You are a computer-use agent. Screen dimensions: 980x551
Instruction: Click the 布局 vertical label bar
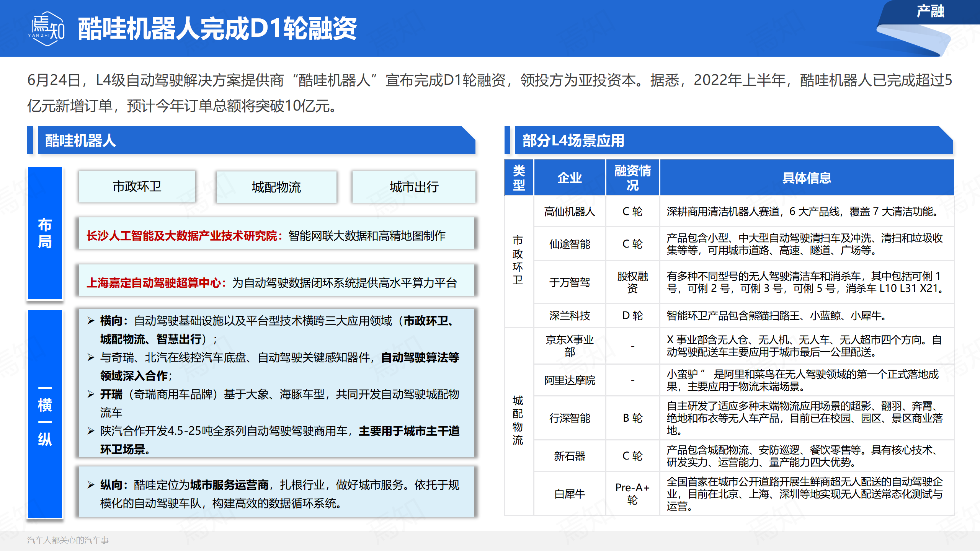pos(45,233)
